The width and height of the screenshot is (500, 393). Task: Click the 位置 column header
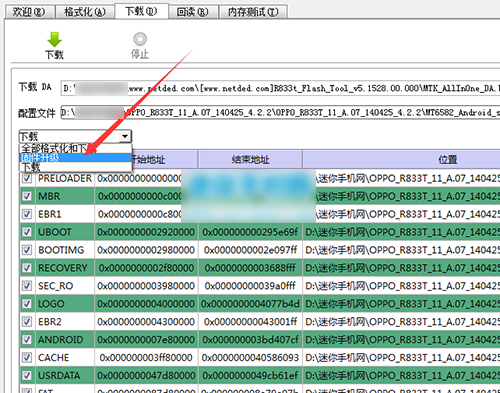401,160
